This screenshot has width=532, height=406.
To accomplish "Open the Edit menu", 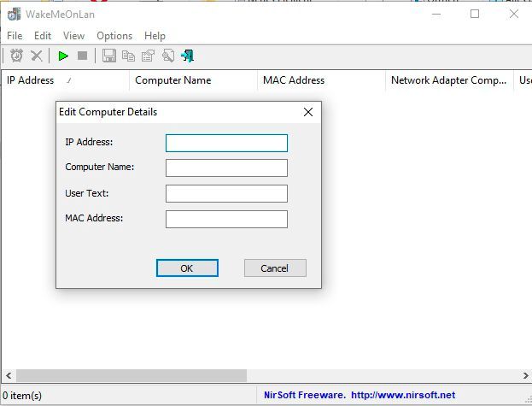I will click(43, 36).
